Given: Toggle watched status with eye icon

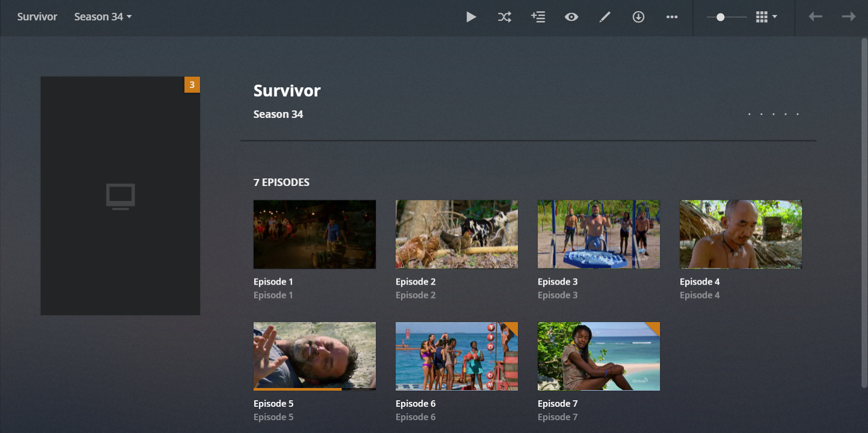Looking at the screenshot, I should pyautogui.click(x=571, y=17).
